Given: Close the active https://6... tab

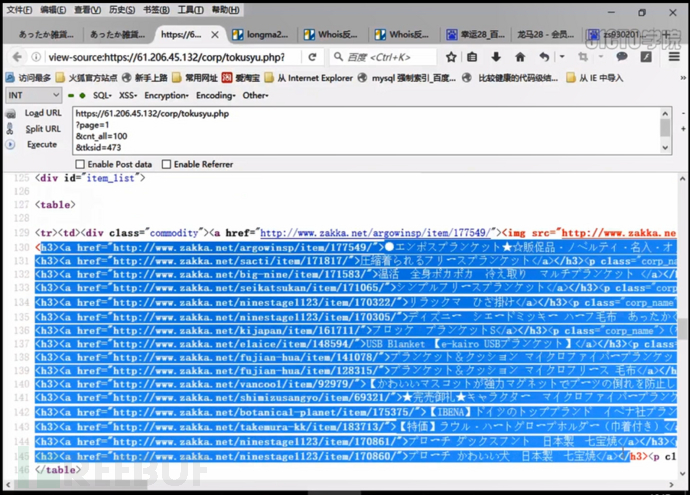Looking at the screenshot, I should coord(215,34).
